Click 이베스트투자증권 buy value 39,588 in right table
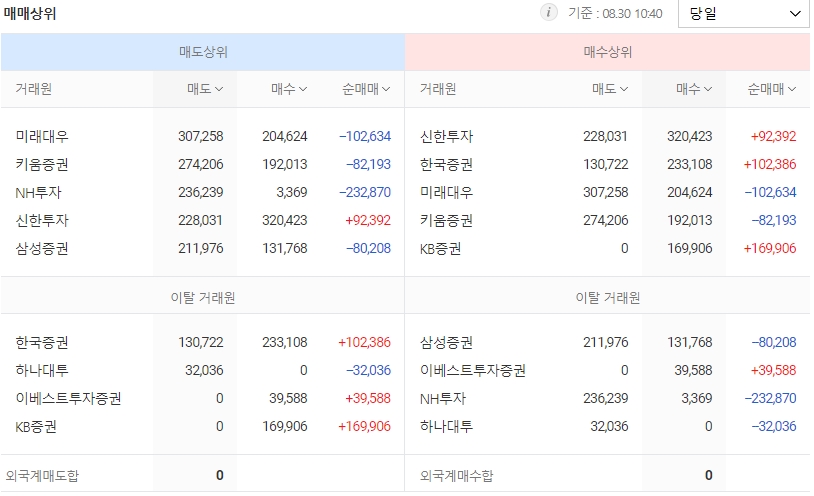 coord(694,370)
